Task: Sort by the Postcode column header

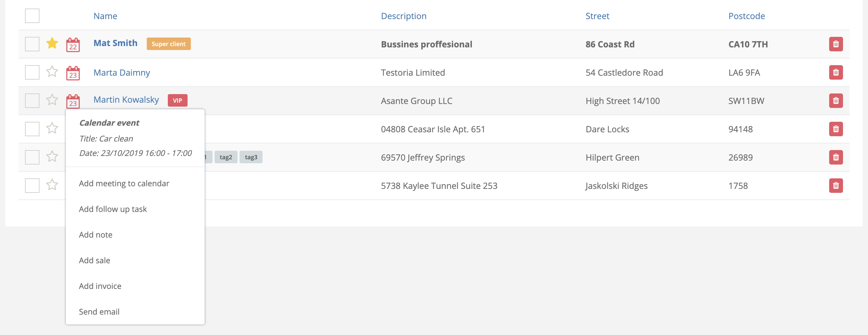Action: pyautogui.click(x=747, y=16)
